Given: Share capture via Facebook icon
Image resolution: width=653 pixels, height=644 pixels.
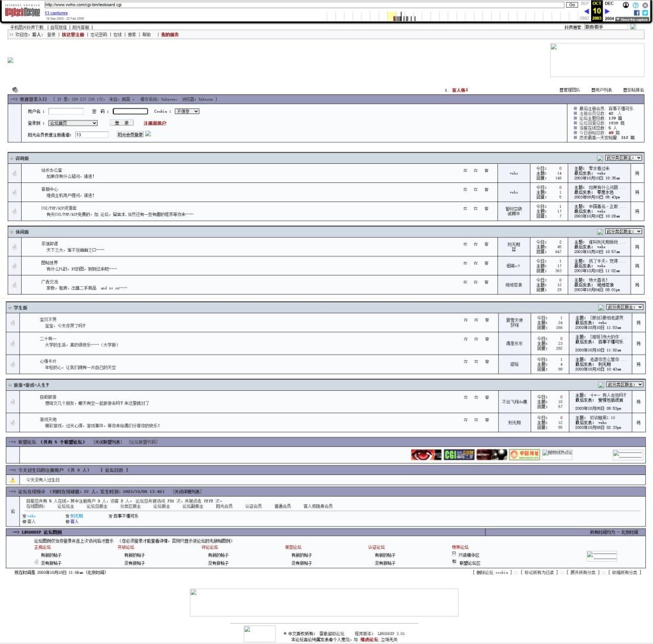Looking at the screenshot, I should pyautogui.click(x=636, y=13).
